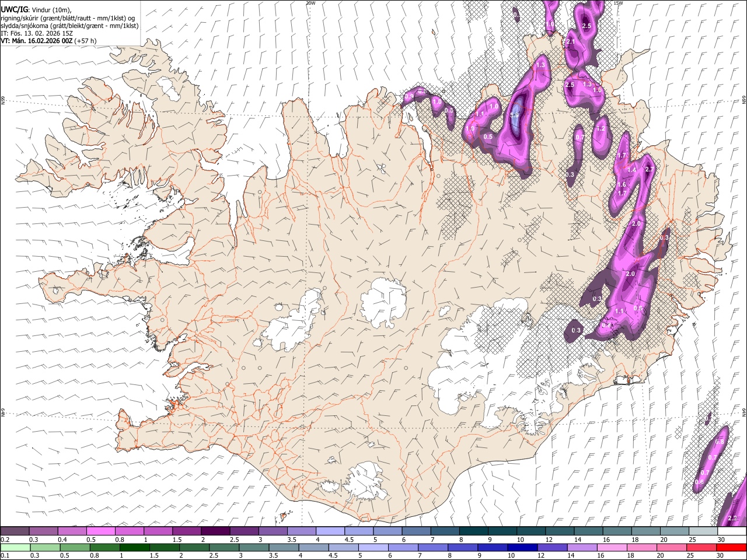Viewport: 747px width, 560px height.
Task: Click the '15W' meridian label
Action: point(619,3)
